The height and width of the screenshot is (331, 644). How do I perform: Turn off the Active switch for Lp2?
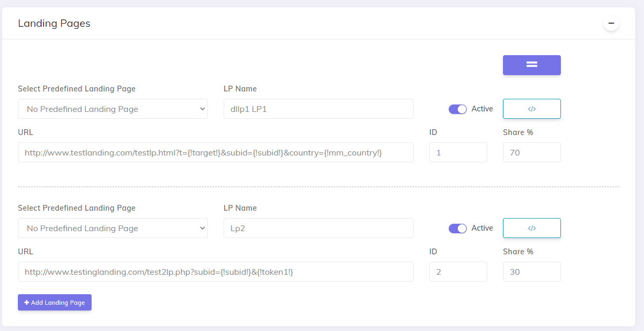tap(458, 229)
